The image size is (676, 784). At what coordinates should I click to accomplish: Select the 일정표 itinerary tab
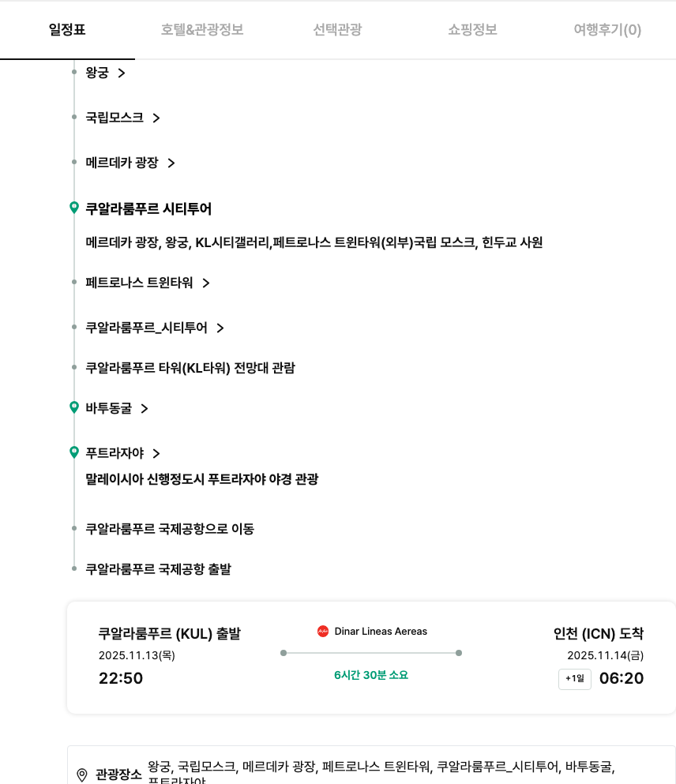(67, 30)
